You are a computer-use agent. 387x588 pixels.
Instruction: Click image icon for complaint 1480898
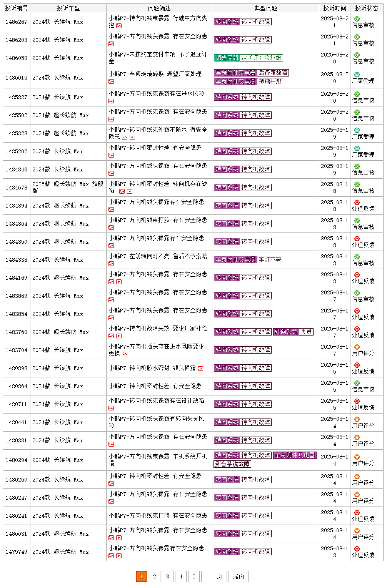[x=200, y=369]
